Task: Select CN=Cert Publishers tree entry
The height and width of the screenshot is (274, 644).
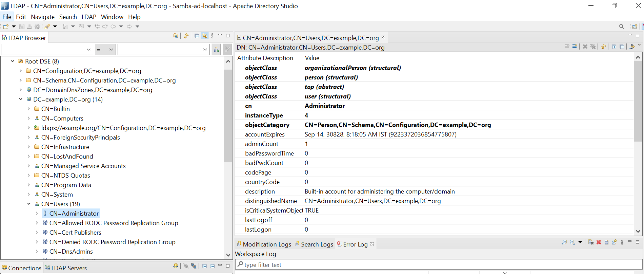Action: [75, 232]
